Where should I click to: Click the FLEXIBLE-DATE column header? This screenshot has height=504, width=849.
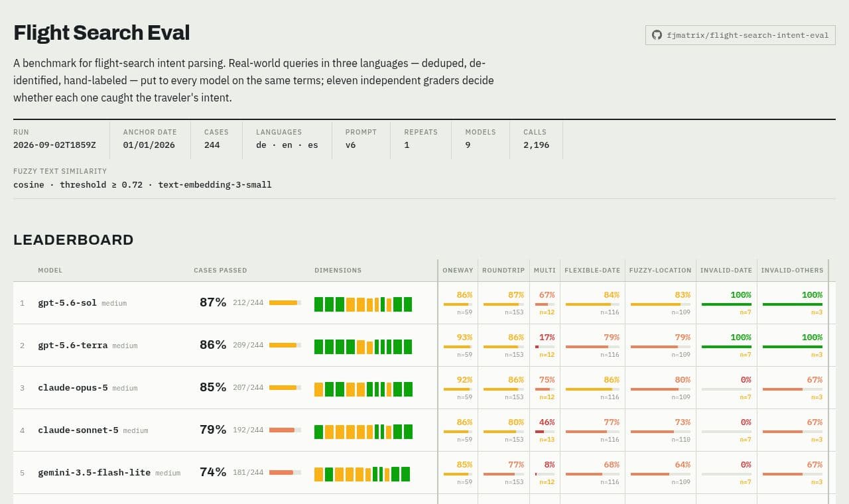point(592,271)
